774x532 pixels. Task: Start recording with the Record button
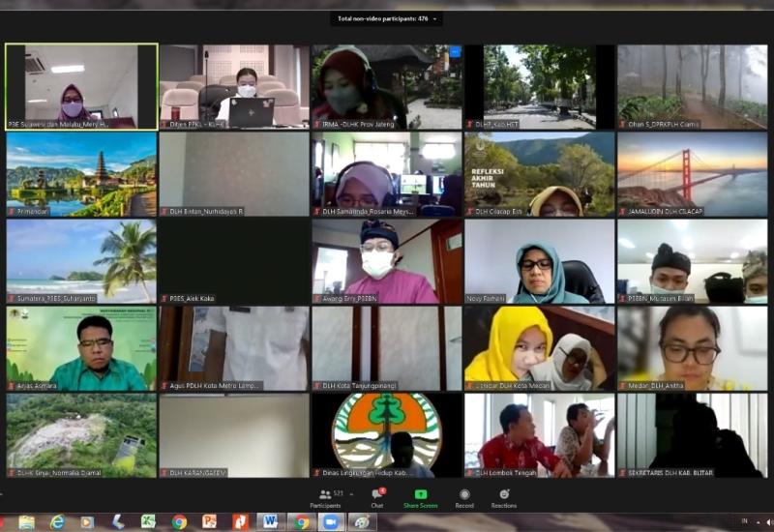[x=464, y=497]
